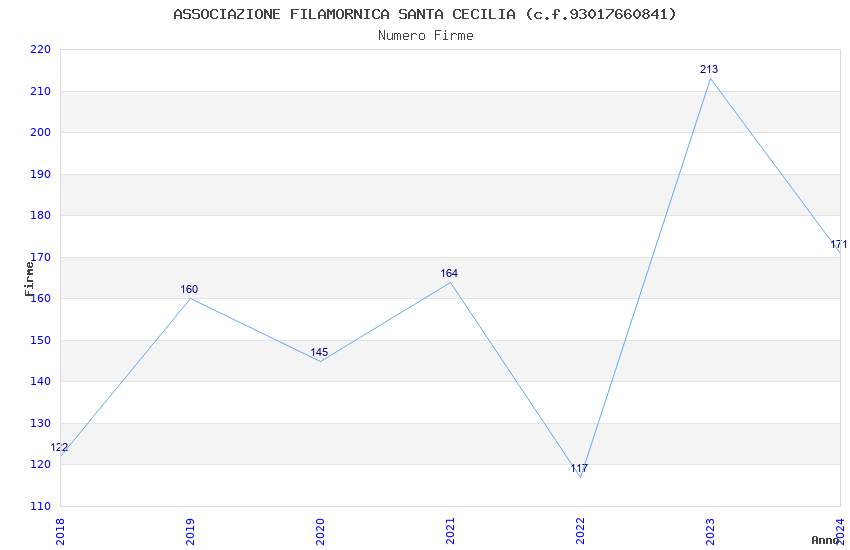Click the y-axis value 110

[x=41, y=506]
